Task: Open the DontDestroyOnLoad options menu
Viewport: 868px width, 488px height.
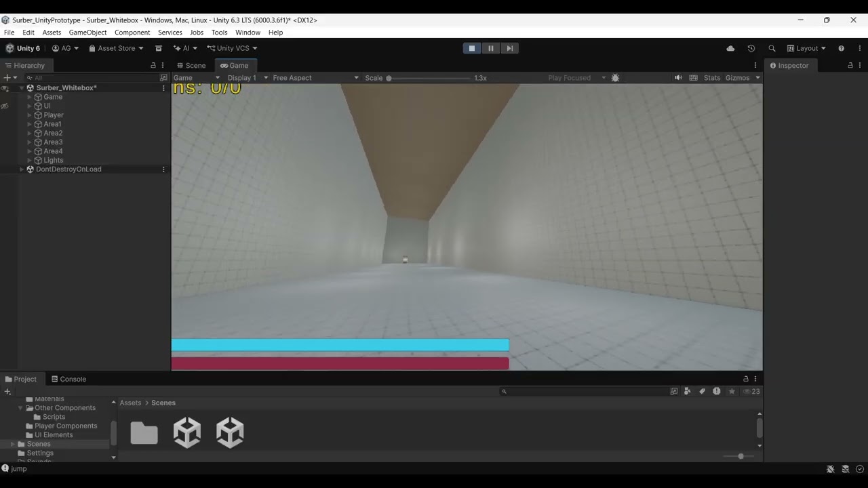Action: coord(163,169)
